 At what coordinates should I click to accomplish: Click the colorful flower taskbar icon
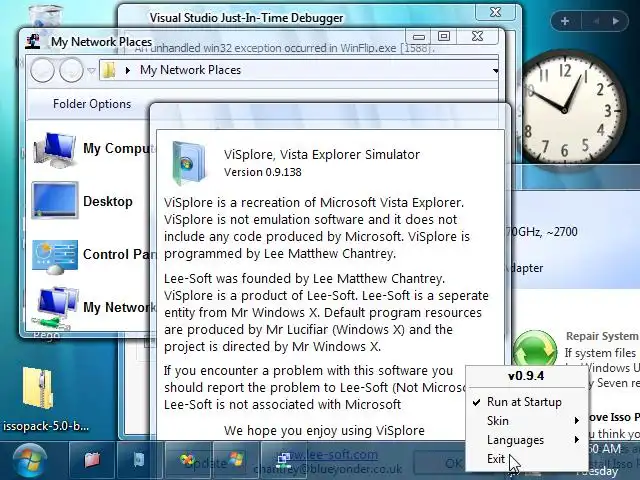188,460
